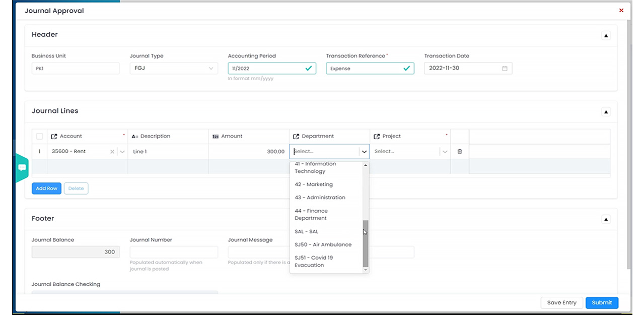Clear the 35600 - Rent account selection

tap(112, 151)
